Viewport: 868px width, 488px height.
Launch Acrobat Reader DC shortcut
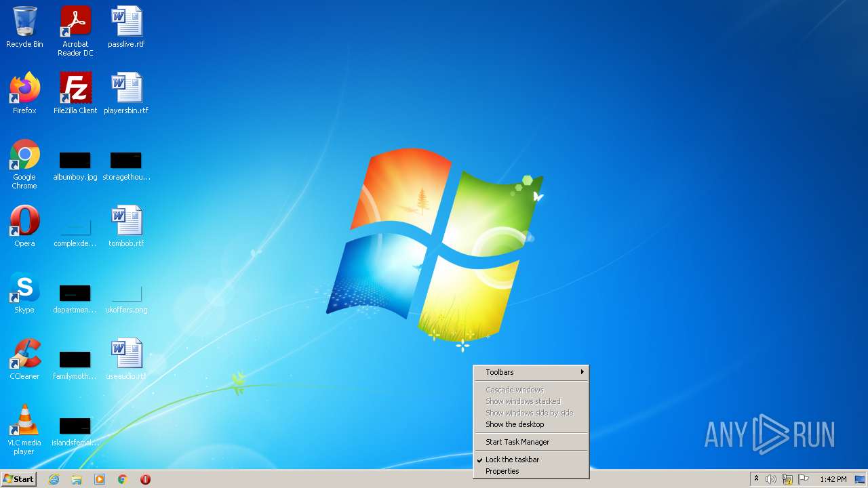[x=75, y=31]
